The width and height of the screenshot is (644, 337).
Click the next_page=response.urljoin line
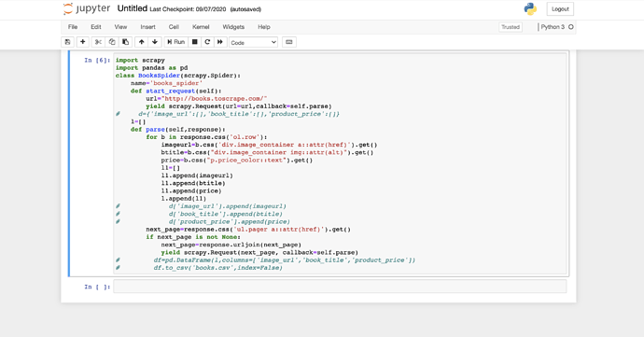231,245
